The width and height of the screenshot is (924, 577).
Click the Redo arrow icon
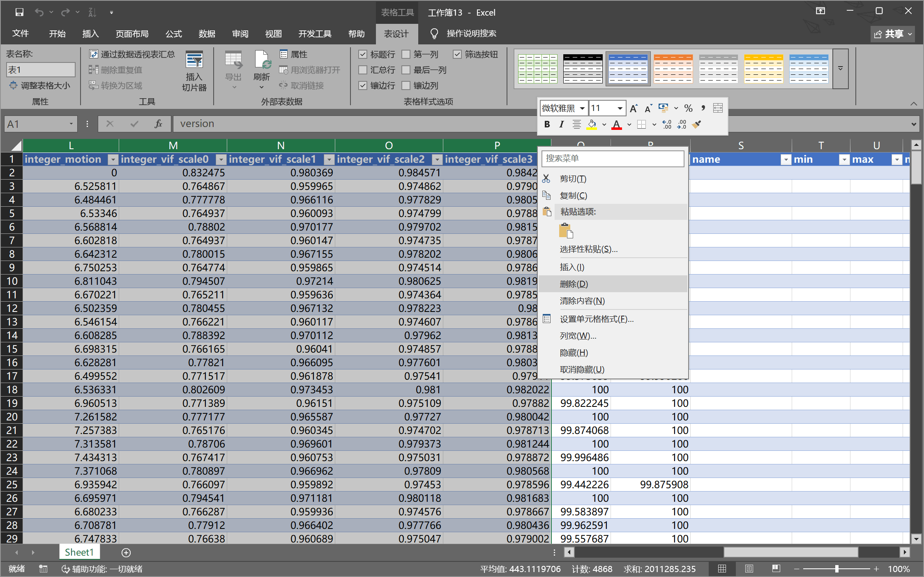[65, 12]
